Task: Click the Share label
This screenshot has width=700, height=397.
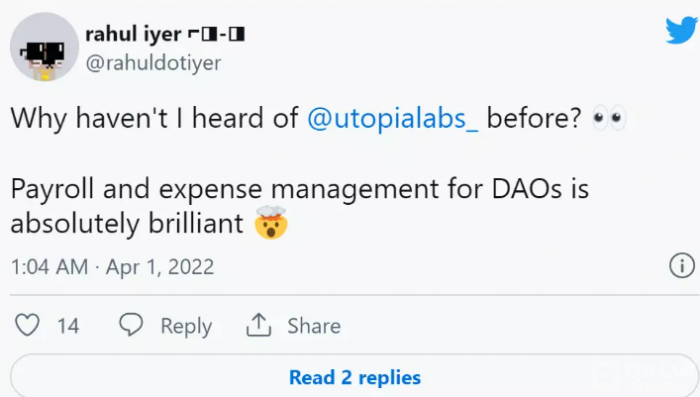Action: tap(314, 326)
